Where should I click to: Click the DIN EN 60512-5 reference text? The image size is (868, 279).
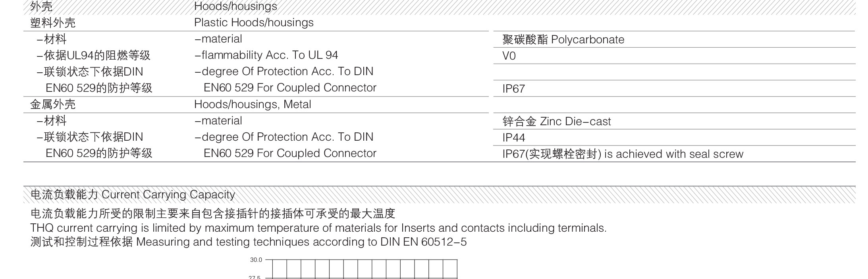(423, 242)
